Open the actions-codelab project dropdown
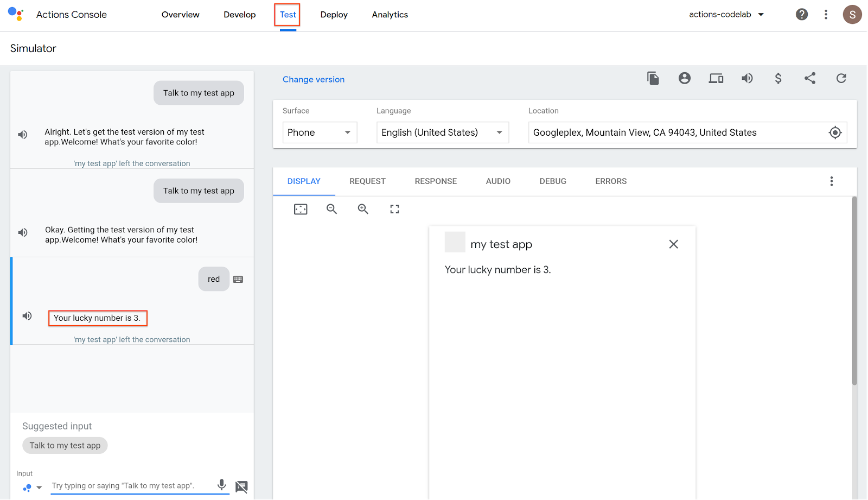This screenshot has width=868, height=500. pyautogui.click(x=726, y=15)
